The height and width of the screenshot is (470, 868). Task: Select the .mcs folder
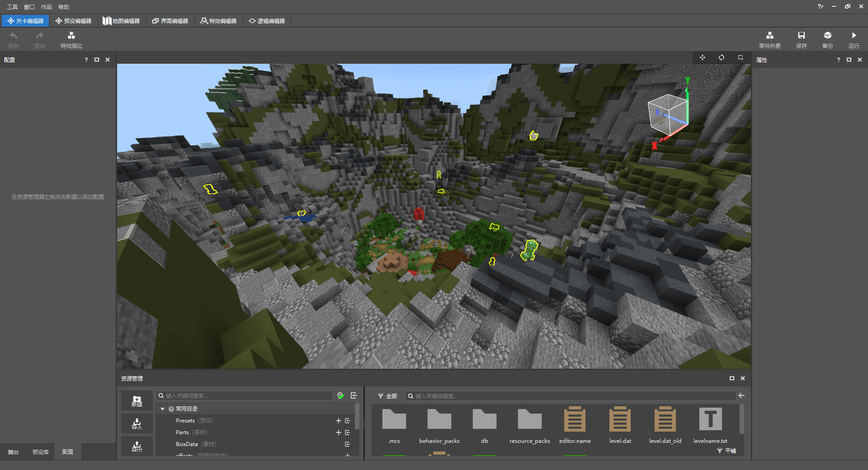394,425
